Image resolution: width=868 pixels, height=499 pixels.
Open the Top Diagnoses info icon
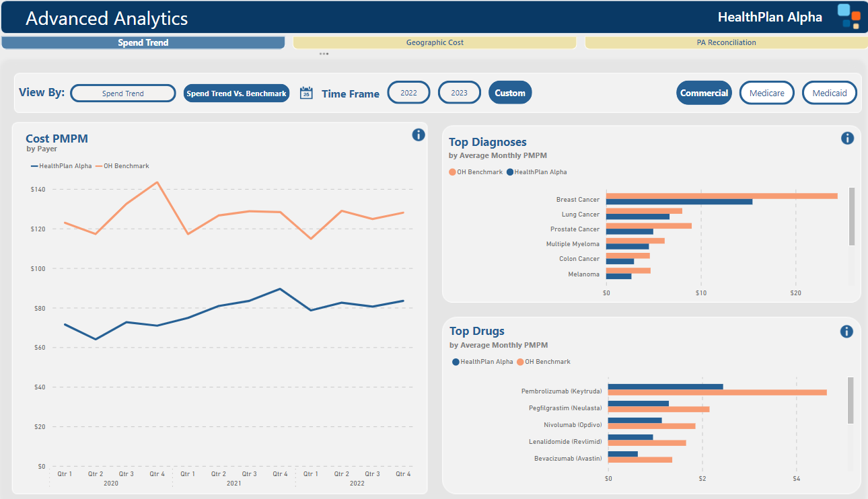click(847, 138)
